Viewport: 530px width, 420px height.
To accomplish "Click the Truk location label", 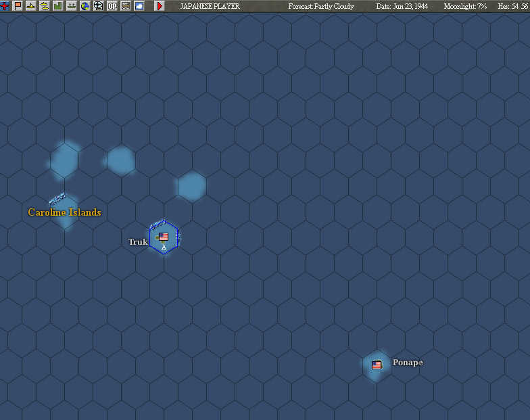I will [138, 242].
